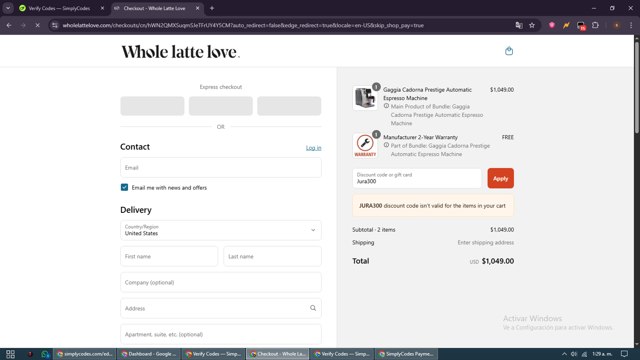Open the tab search dropdown arrow
The width and height of the screenshot is (640, 360).
[8, 8]
